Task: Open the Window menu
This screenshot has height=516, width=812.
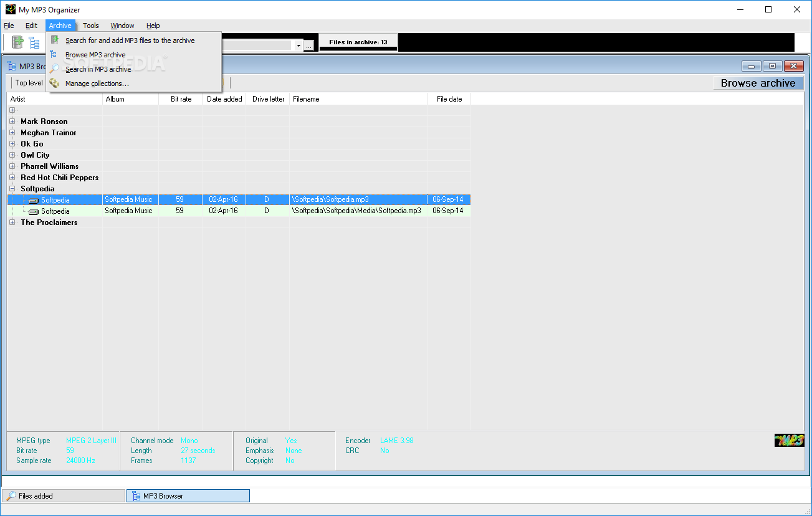Action: tap(122, 26)
